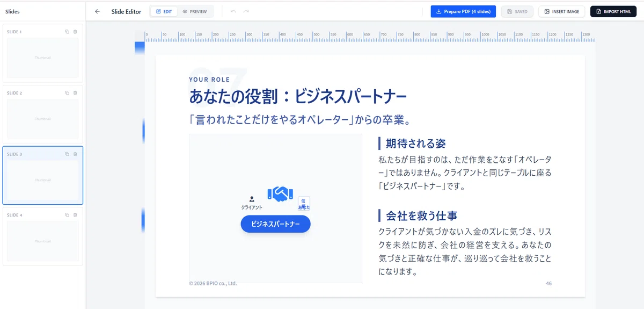
Task: Go back using the left arrow icon
Action: point(97,11)
